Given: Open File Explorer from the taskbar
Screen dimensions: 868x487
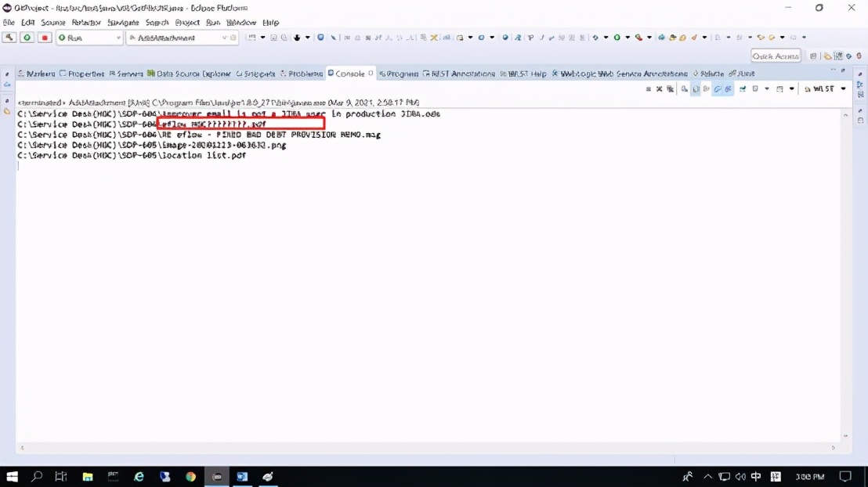Looking at the screenshot, I should click(88, 477).
